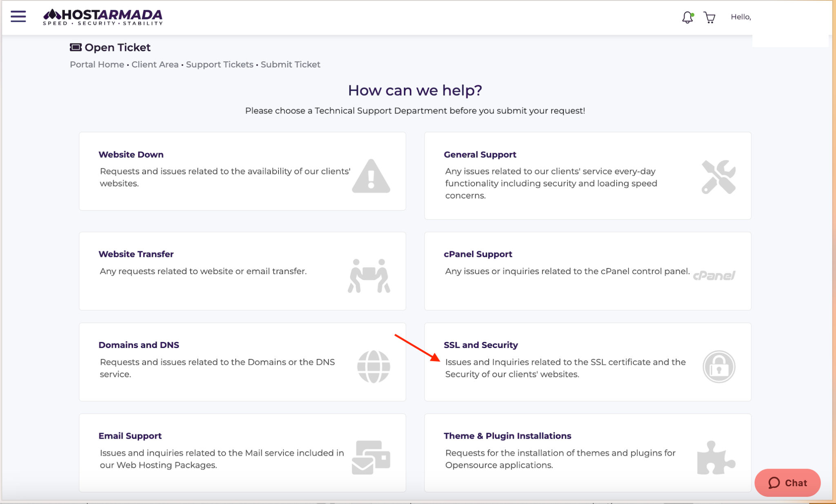Image resolution: width=836 pixels, height=504 pixels.
Task: Click the SSL certificate description text
Action: point(565,368)
